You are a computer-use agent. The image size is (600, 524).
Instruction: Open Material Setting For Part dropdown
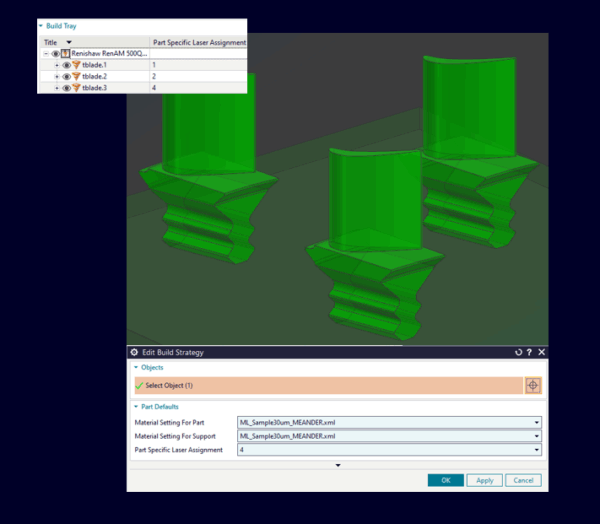point(538,423)
